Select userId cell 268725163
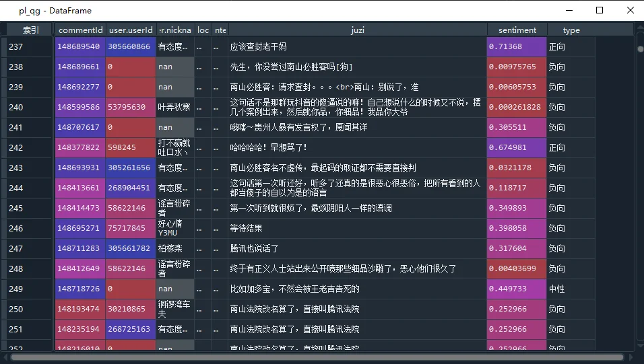This screenshot has height=364, width=644. [131, 329]
